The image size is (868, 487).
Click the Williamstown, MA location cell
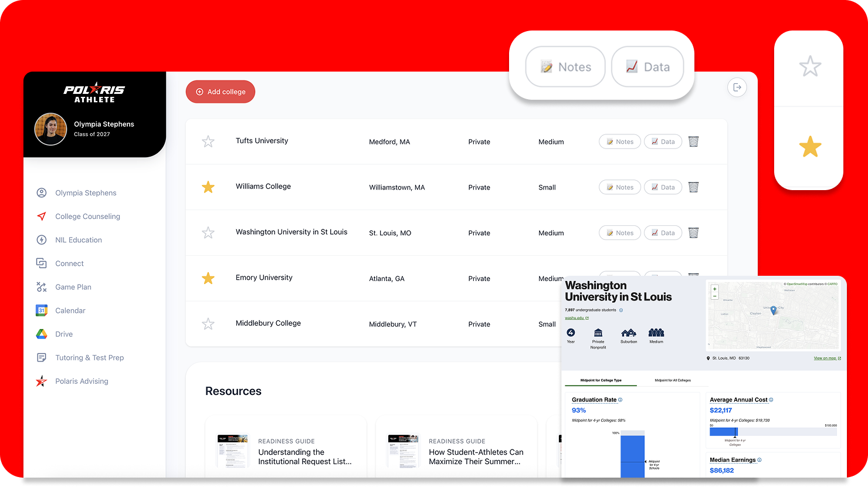397,188
